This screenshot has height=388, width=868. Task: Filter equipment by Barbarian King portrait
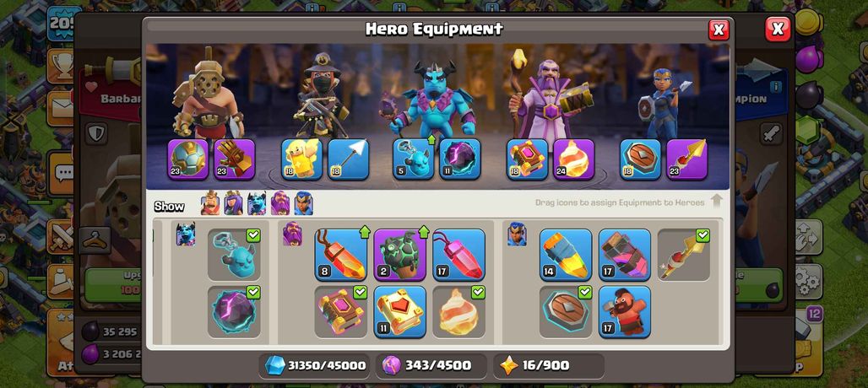click(x=209, y=203)
